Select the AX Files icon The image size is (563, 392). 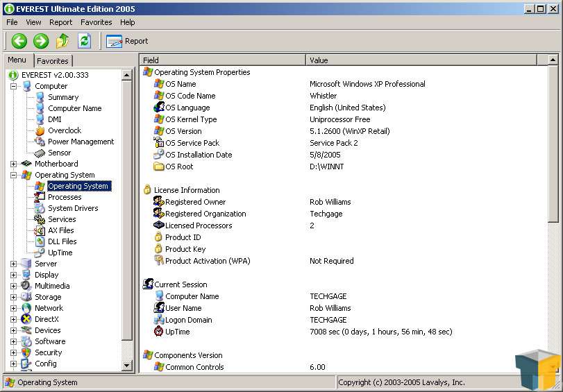[x=40, y=230]
